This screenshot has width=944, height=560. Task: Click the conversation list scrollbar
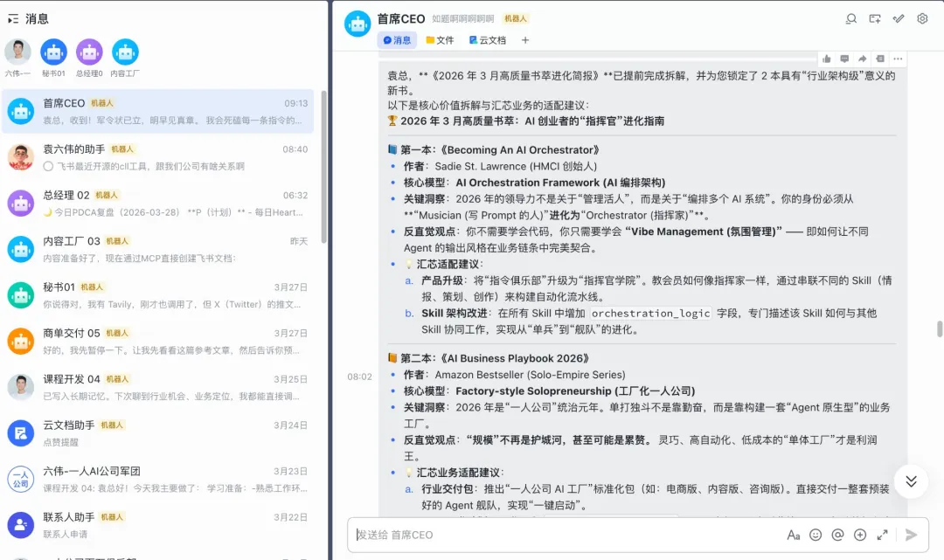(324, 167)
